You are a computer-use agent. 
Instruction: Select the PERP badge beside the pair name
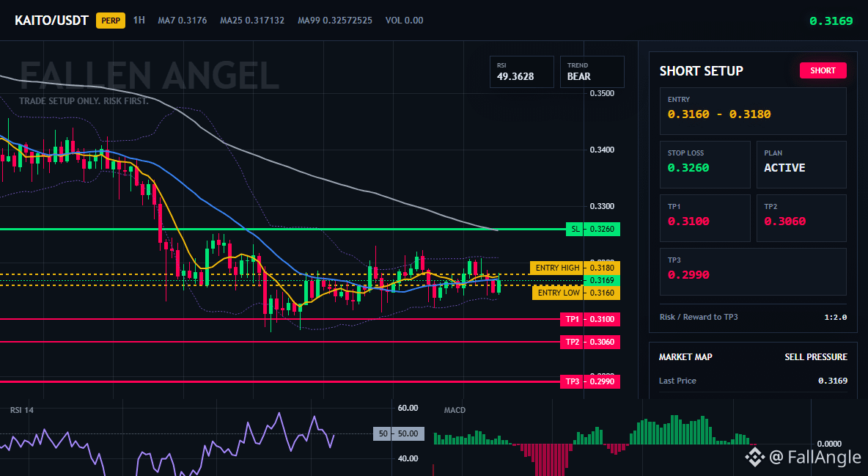(111, 21)
